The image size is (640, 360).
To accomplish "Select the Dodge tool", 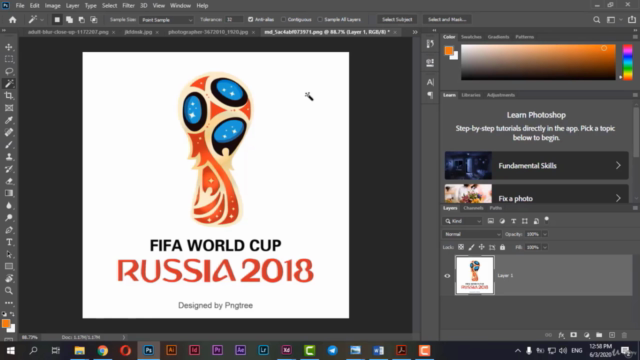I will (9, 218).
